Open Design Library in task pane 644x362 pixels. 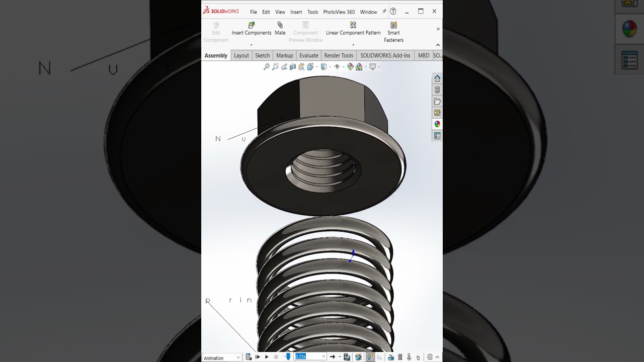(437, 89)
